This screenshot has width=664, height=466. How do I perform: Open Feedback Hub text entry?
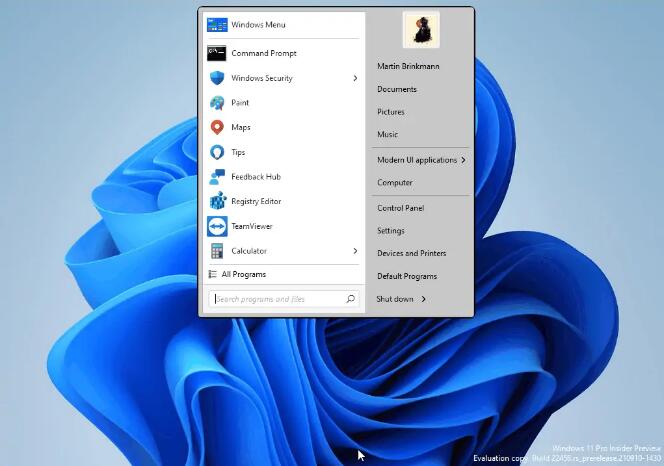256,177
